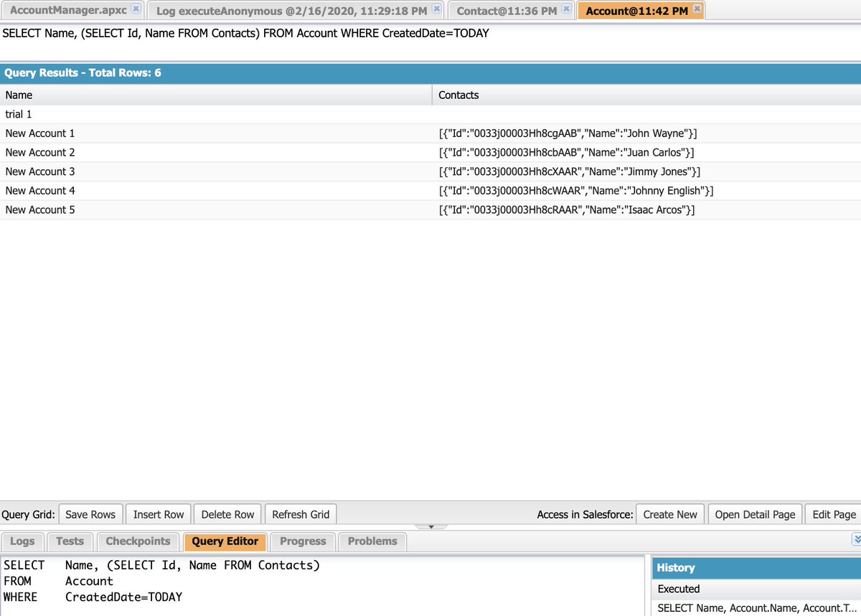The height and width of the screenshot is (616, 861).
Task: Click the Juan Carlos contacts cell
Action: tap(646, 152)
